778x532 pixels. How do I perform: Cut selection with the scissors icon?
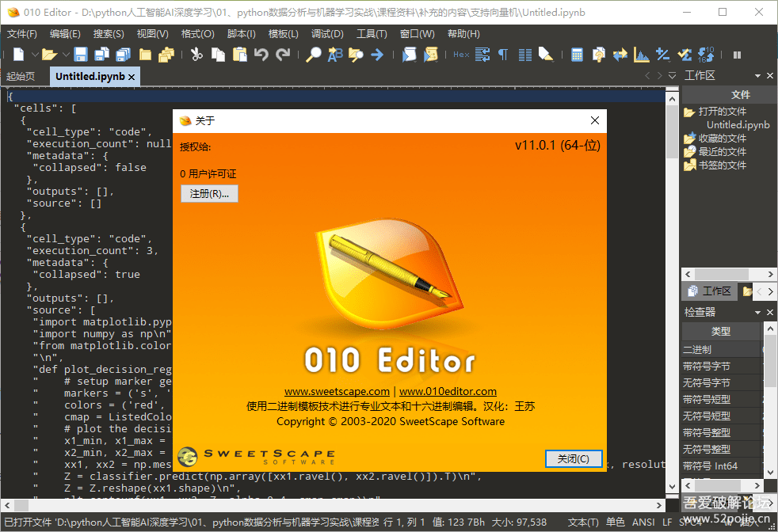click(x=196, y=54)
